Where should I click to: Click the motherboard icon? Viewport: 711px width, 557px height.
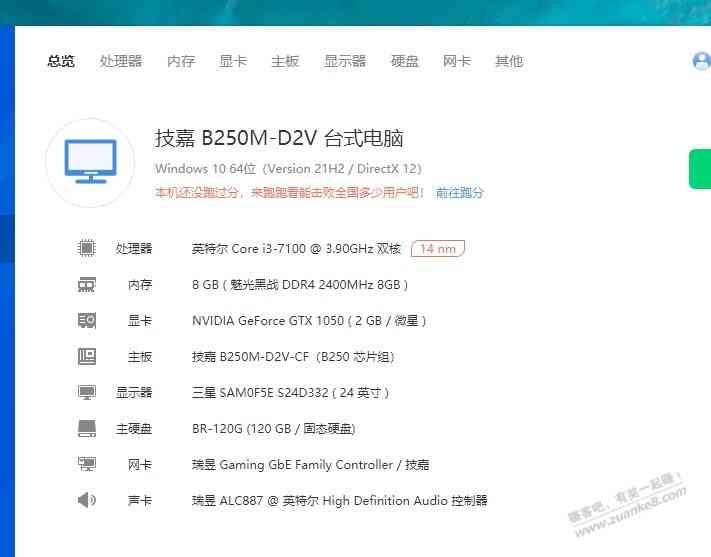pyautogui.click(x=87, y=357)
